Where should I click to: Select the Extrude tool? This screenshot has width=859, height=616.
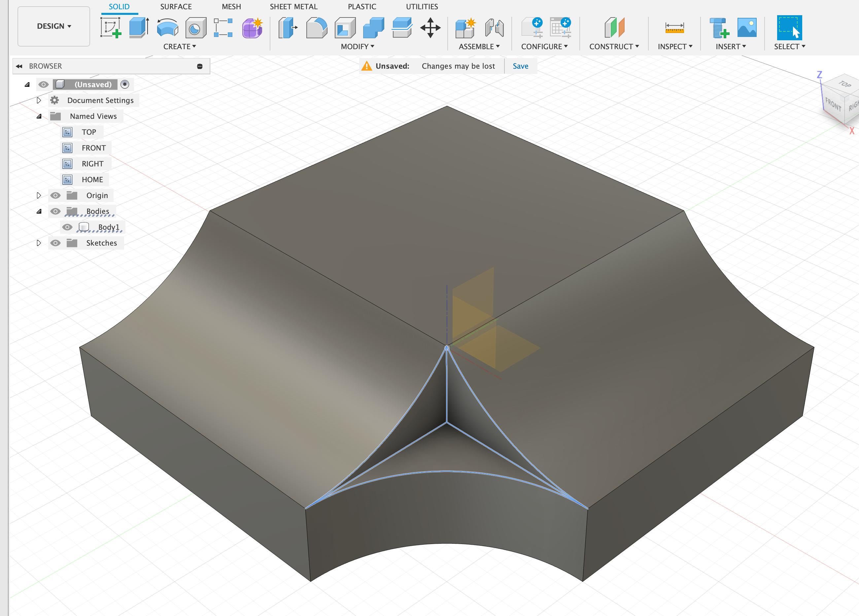tap(139, 28)
